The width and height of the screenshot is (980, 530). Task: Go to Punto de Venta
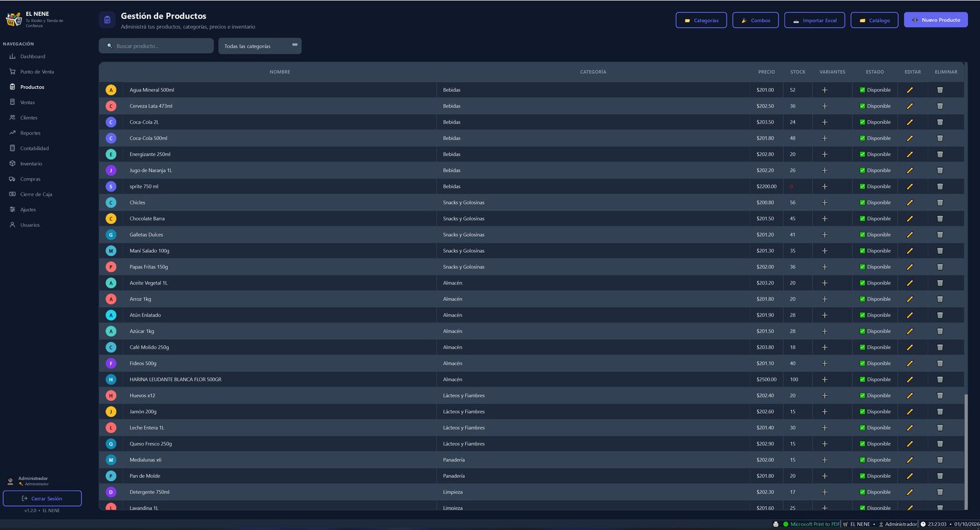pyautogui.click(x=37, y=72)
